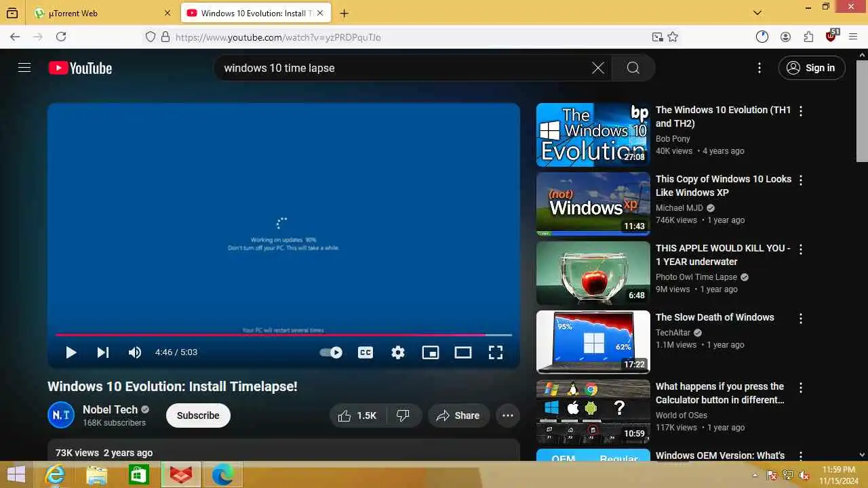Clear the search query X
This screenshot has height=488, width=868.
click(598, 68)
